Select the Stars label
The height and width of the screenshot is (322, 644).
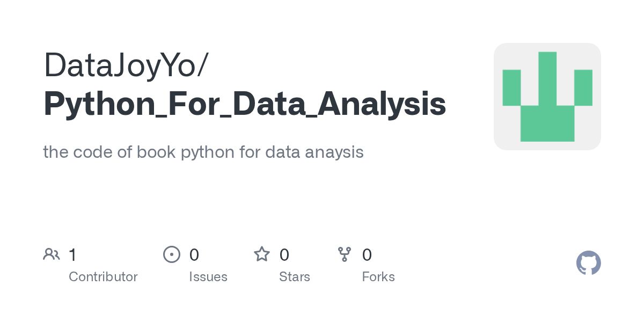click(x=295, y=277)
